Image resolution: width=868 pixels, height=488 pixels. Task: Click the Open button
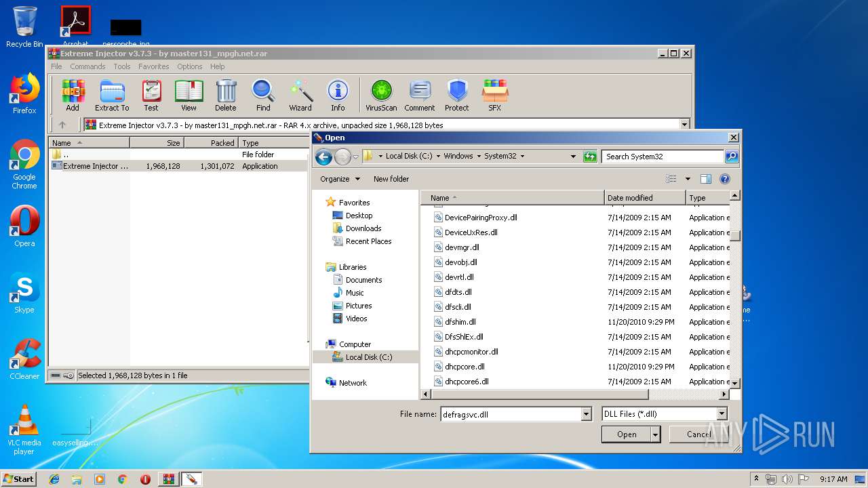[627, 434]
